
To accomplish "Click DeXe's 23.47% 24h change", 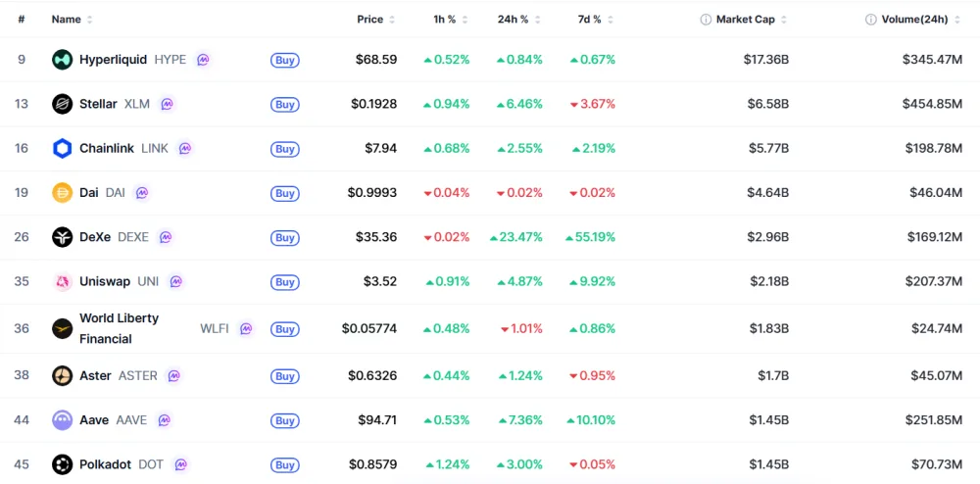I will tap(516, 237).
